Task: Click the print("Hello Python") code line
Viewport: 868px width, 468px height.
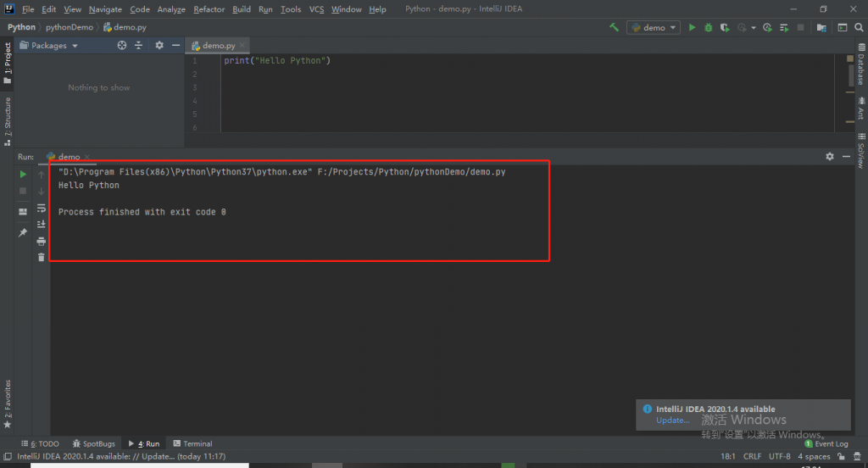Action: click(277, 60)
